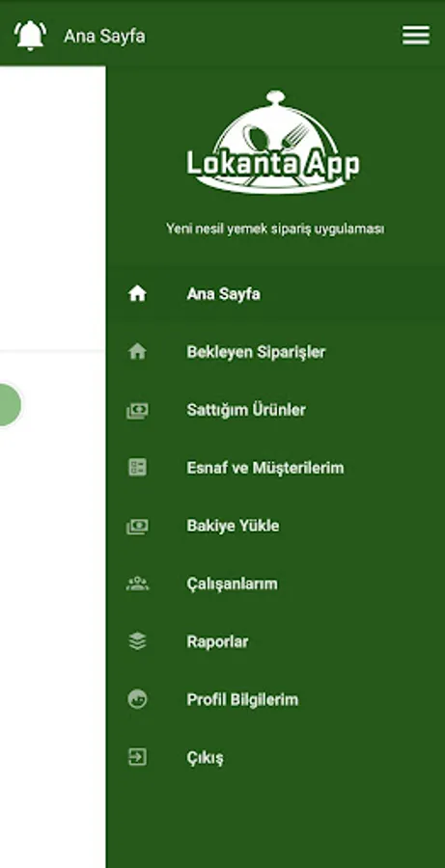Screen dimensions: 445x868
Task: Click the exit icon beside Çıkış
Action: click(137, 757)
